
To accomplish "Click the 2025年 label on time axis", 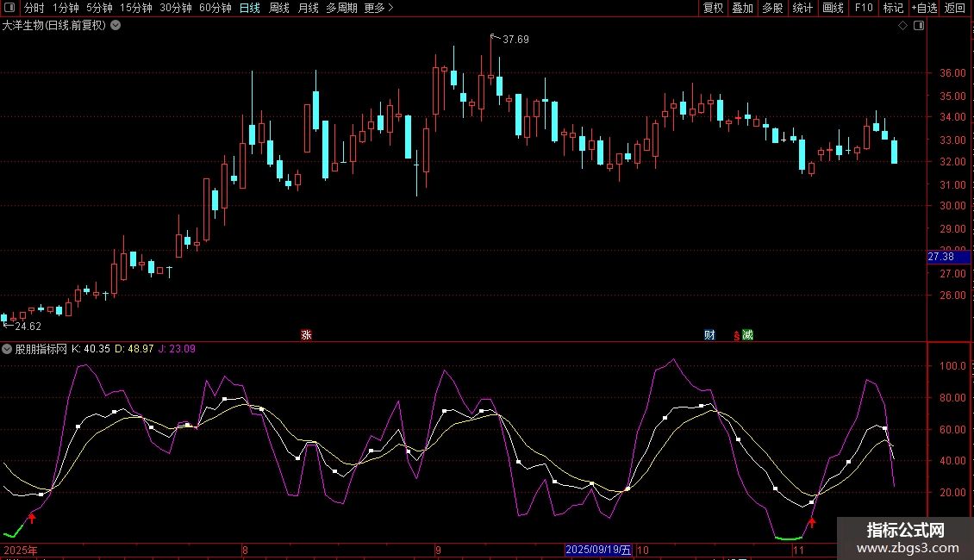I will click(x=21, y=550).
